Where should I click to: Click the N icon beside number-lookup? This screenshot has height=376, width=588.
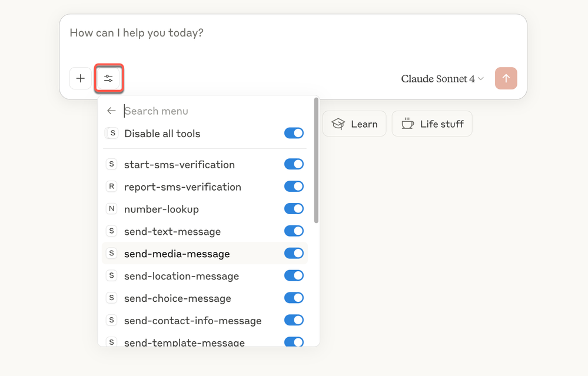(111, 209)
